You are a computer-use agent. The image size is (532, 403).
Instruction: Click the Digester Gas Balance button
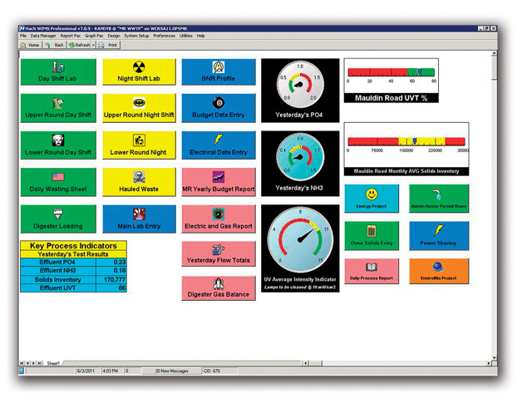tap(219, 288)
